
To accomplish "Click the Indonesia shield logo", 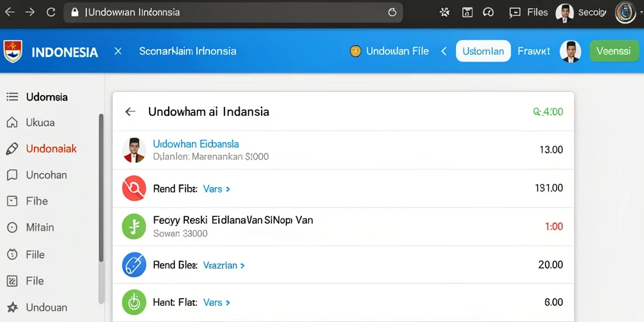I will (x=13, y=51).
